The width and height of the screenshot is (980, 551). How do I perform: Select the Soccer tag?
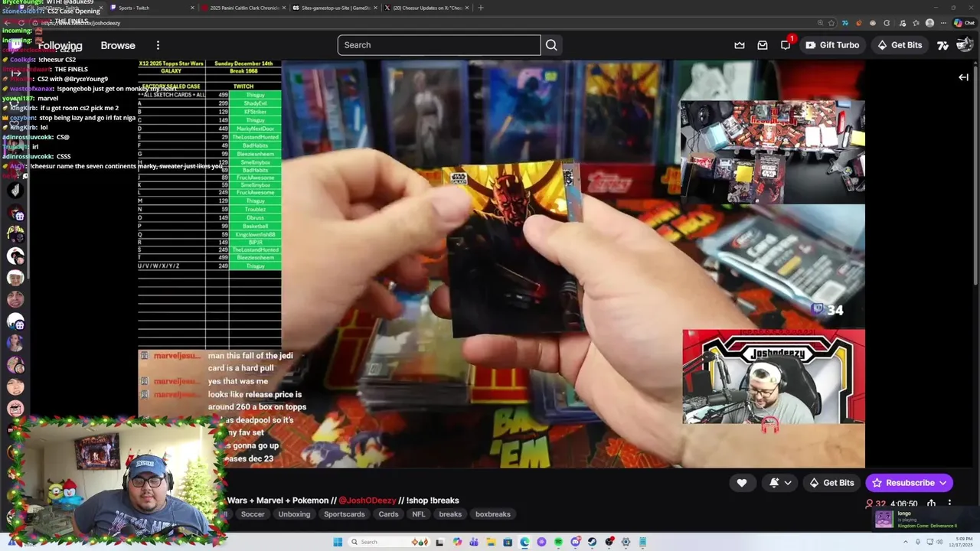click(253, 514)
